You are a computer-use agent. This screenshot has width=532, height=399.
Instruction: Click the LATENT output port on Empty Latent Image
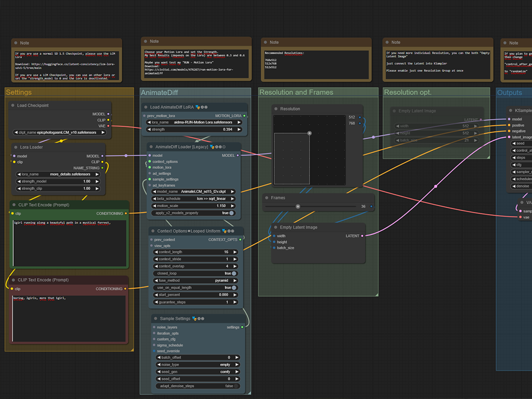(x=362, y=236)
